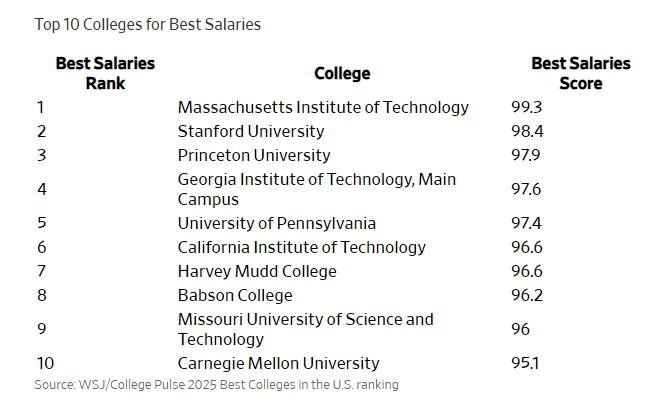Select Princeton University entry
Image resolution: width=652 pixels, height=397 pixels.
point(254,155)
